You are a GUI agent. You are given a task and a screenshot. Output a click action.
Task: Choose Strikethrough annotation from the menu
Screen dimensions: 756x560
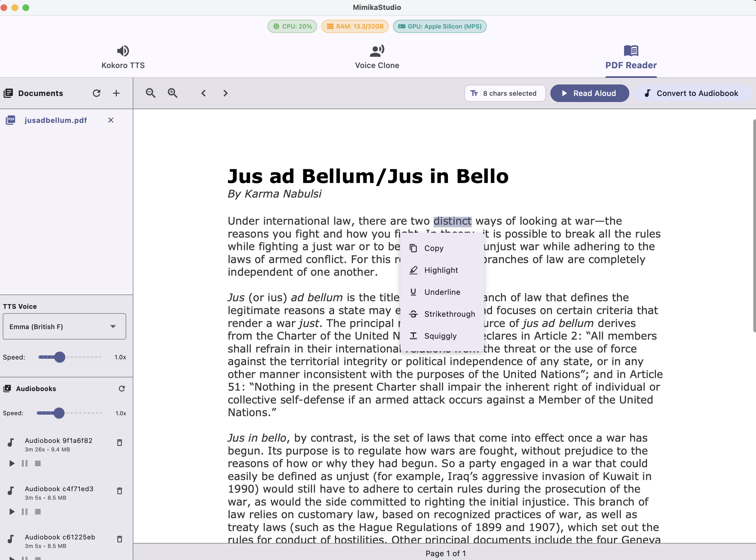(450, 314)
